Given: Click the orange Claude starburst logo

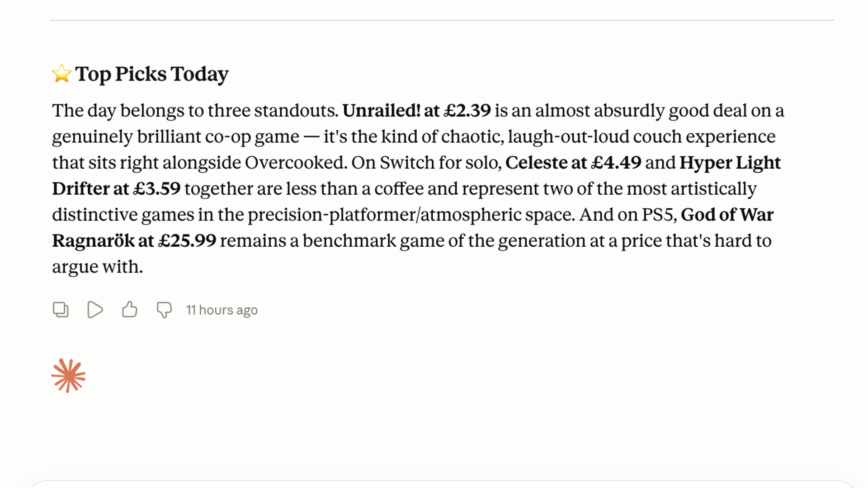Looking at the screenshot, I should tap(68, 376).
